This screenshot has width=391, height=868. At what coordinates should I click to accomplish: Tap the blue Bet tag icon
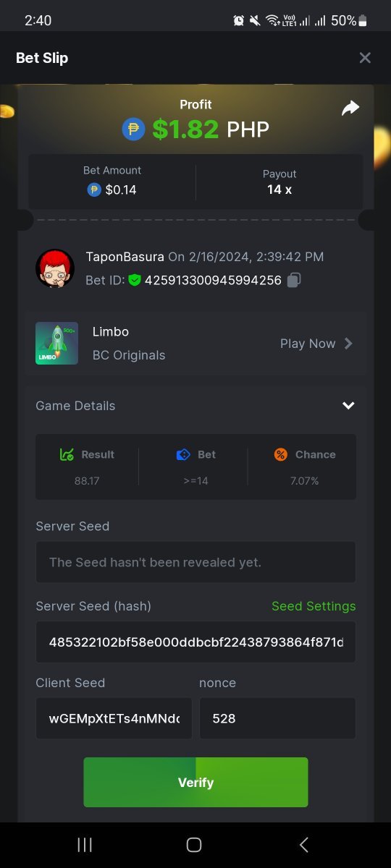[183, 454]
